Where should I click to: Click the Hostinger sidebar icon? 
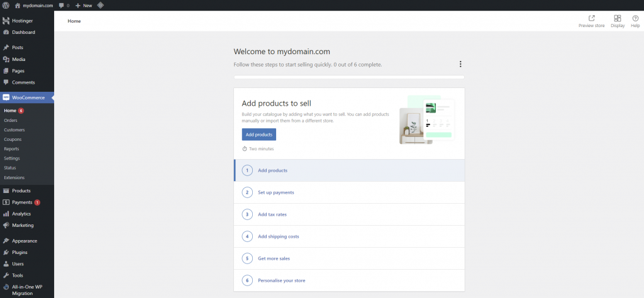(x=6, y=21)
